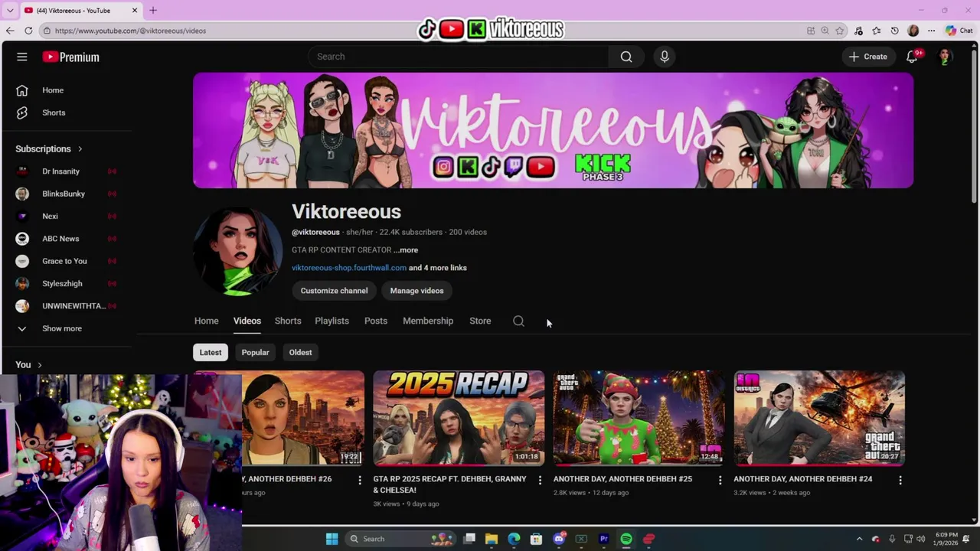Viewport: 980px width, 551px height.
Task: Open Create menu button
Action: point(868,57)
